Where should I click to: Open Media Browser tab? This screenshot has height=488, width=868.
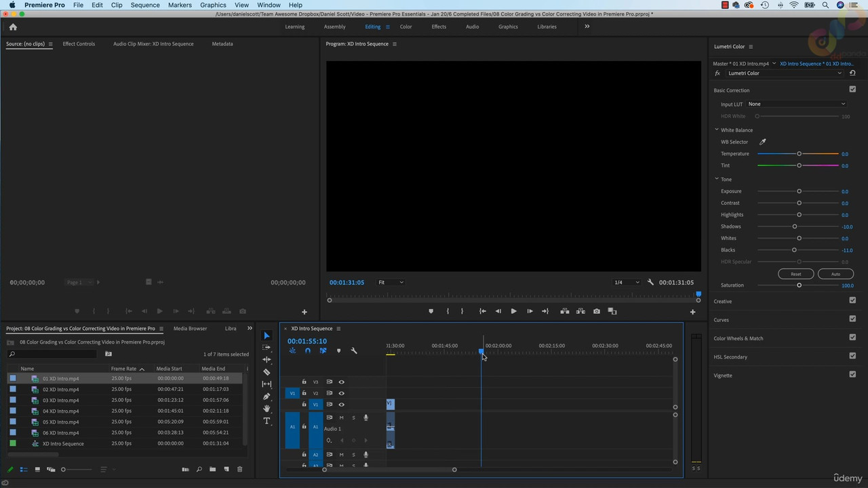point(191,329)
